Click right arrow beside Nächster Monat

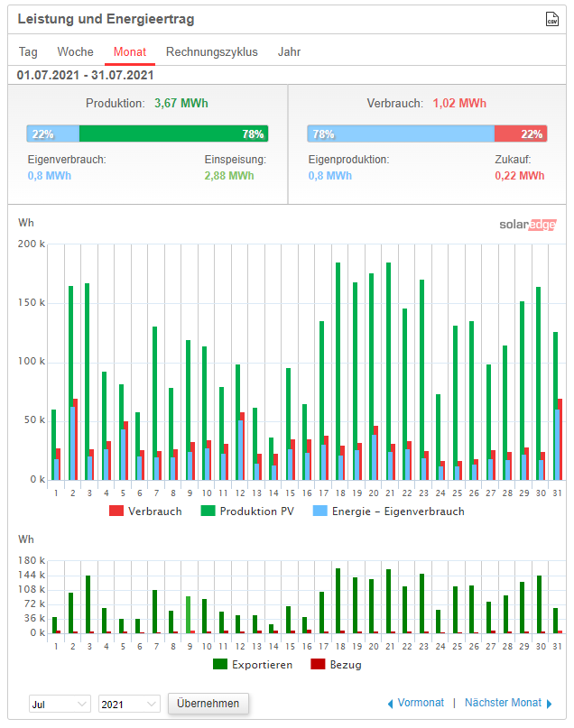549,704
